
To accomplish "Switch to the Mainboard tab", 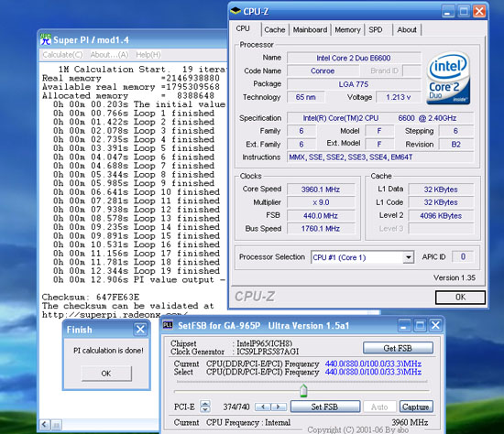I will click(310, 30).
